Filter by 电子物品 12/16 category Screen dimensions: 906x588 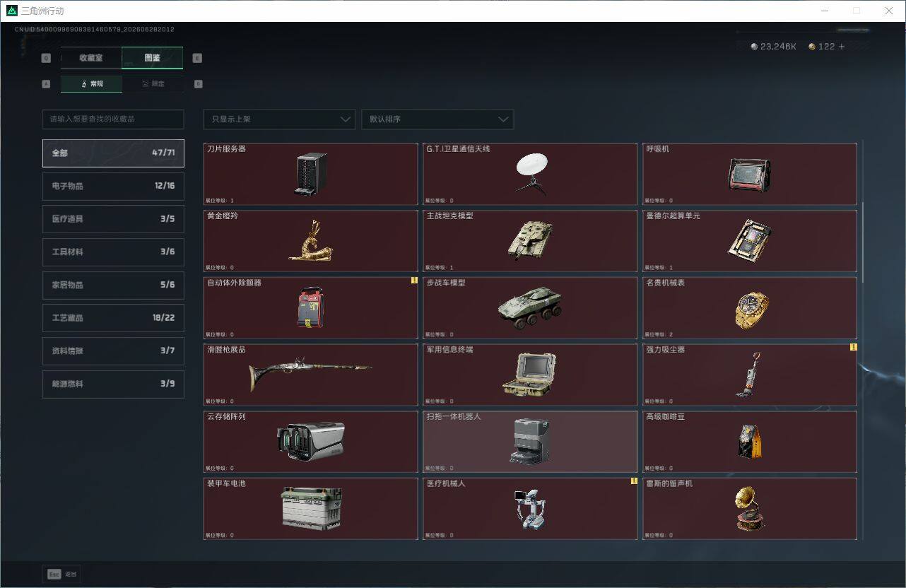(x=113, y=186)
